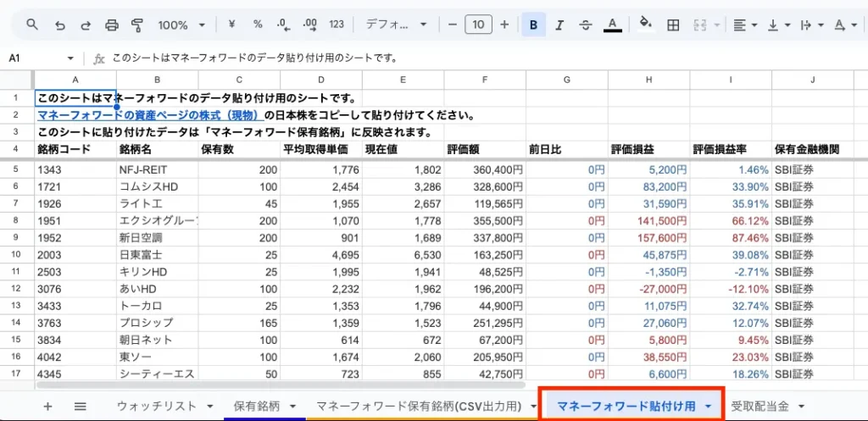
Task: Open the name box dropdown arrow
Action: [x=70, y=58]
